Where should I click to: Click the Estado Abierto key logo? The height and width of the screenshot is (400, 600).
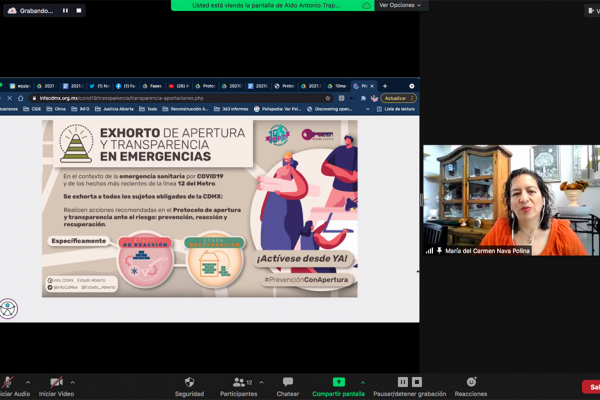click(317, 134)
